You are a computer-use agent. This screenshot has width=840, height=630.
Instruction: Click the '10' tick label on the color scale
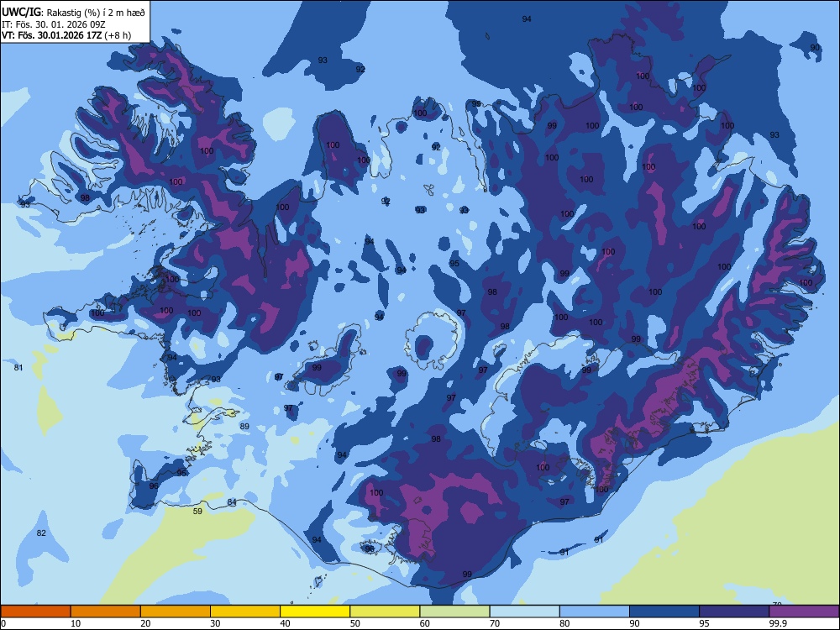coord(76,623)
